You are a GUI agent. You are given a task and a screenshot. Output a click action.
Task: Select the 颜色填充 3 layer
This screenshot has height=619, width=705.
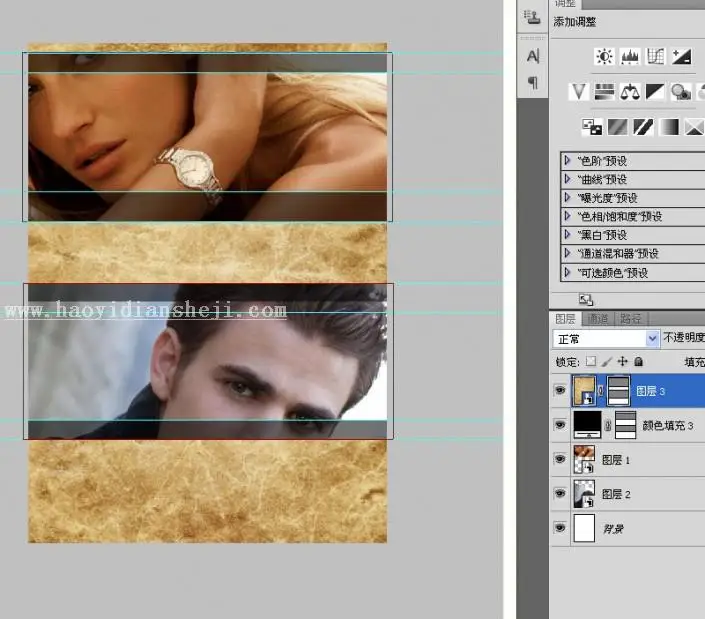pyautogui.click(x=668, y=425)
